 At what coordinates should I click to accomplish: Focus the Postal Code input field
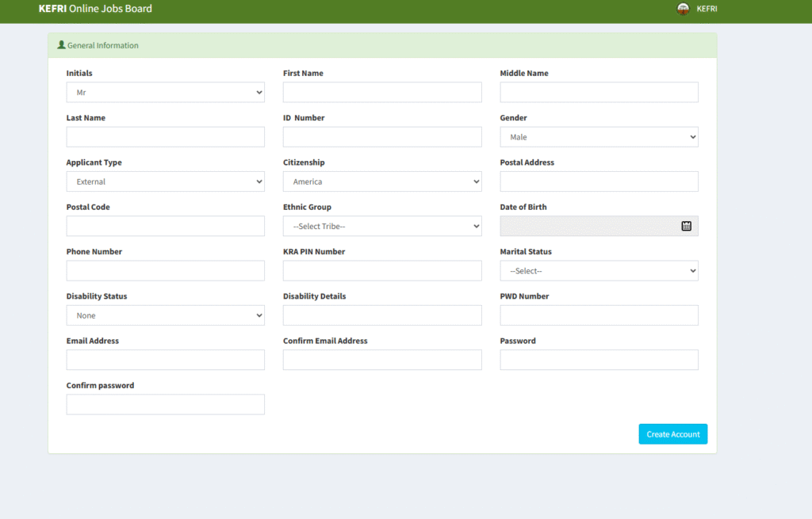165,226
